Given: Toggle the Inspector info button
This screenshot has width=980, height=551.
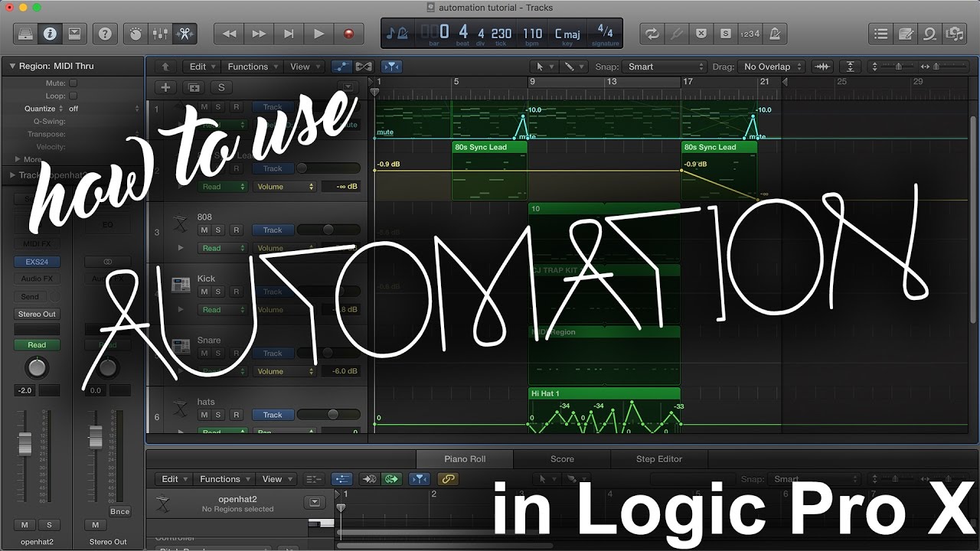Looking at the screenshot, I should coord(50,34).
